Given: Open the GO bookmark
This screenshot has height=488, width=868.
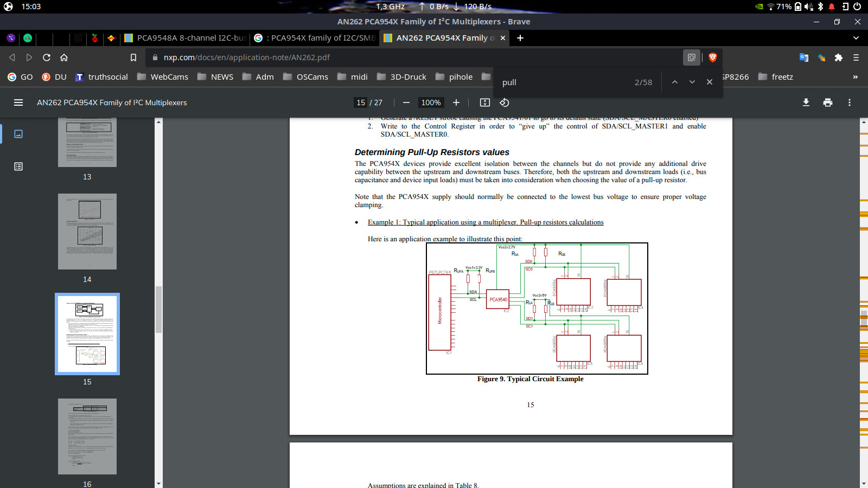Looking at the screenshot, I should pos(20,77).
